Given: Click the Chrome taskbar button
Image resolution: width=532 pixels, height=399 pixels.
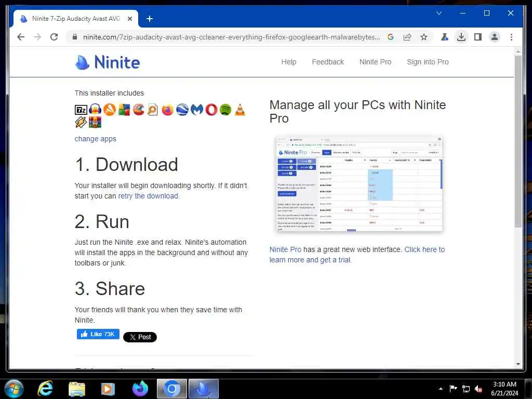Looking at the screenshot, I should tap(172, 389).
